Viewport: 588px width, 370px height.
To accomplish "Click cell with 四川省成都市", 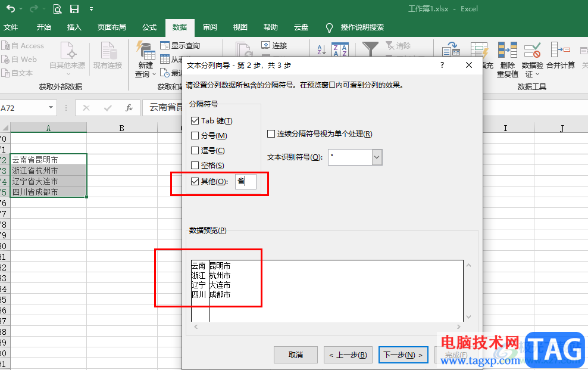I will [x=48, y=192].
